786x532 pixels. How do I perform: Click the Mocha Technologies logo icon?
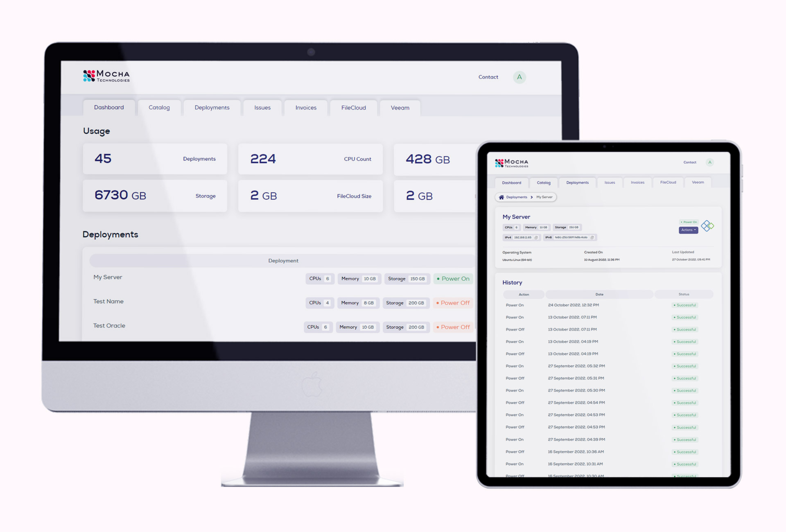coord(90,76)
